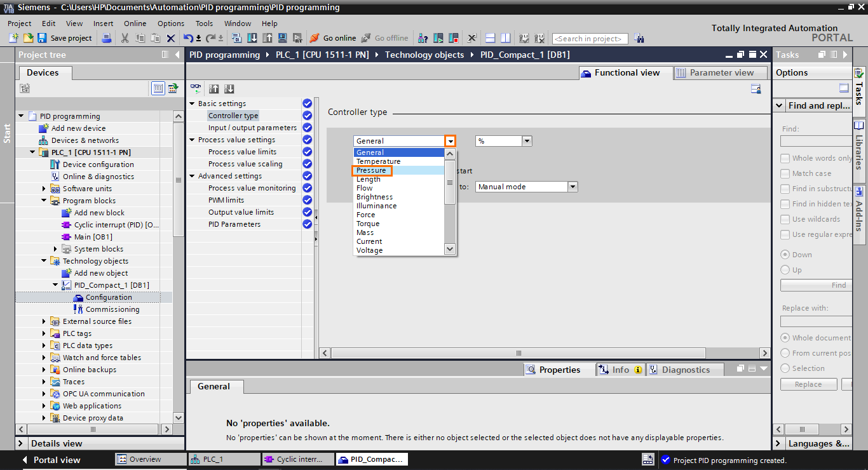Open the Commissioning item under PID_Compact_1
This screenshot has width=868, height=470.
[x=112, y=309]
